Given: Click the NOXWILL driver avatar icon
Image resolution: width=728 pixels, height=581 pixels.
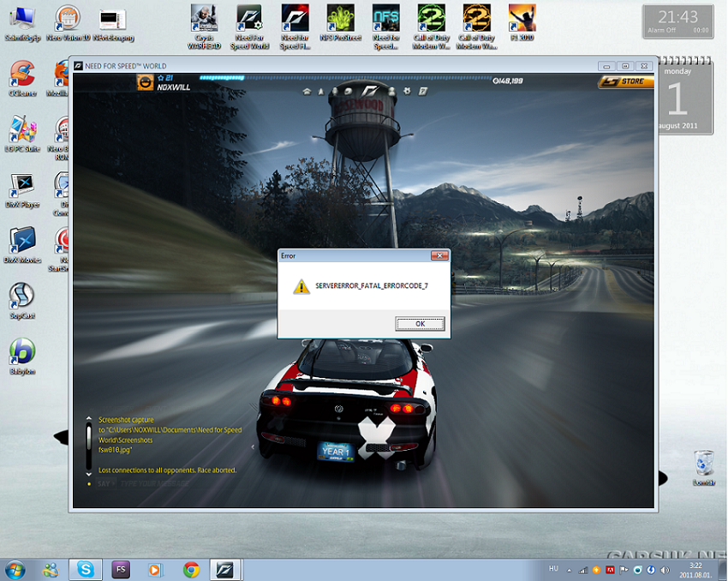Looking at the screenshot, I should (x=146, y=82).
